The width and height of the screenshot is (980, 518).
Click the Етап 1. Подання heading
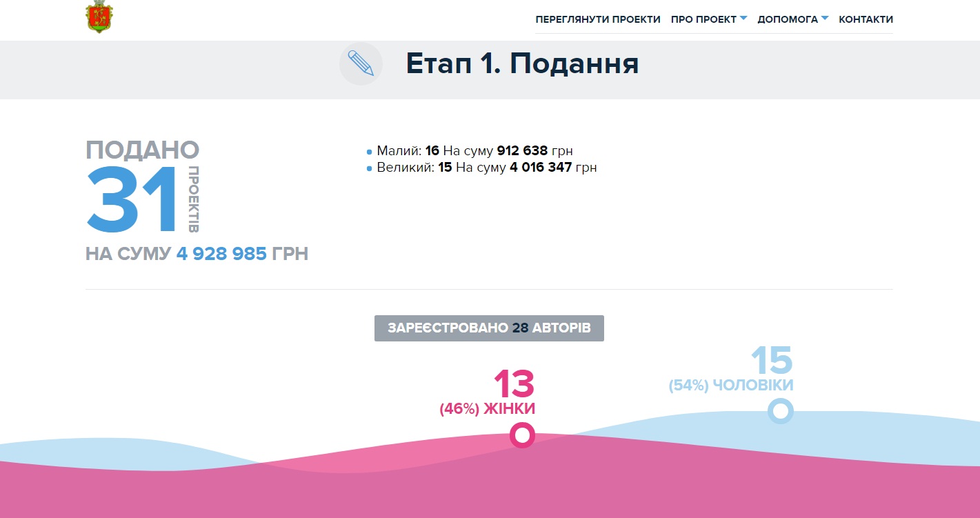pos(522,63)
